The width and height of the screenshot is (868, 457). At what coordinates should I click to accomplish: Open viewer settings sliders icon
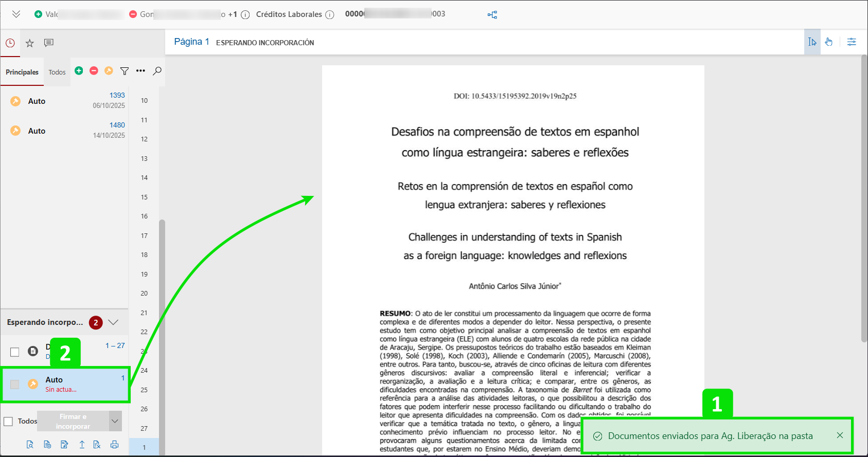tap(852, 42)
